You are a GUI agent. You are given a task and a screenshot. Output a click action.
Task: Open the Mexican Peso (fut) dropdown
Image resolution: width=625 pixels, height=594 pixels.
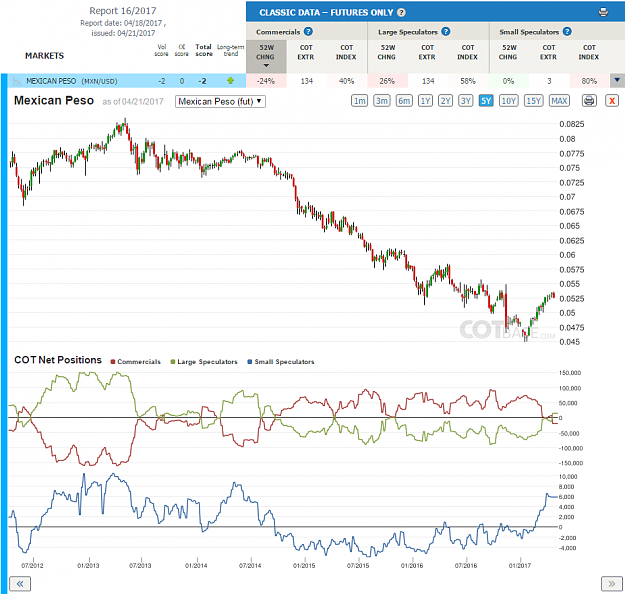220,101
